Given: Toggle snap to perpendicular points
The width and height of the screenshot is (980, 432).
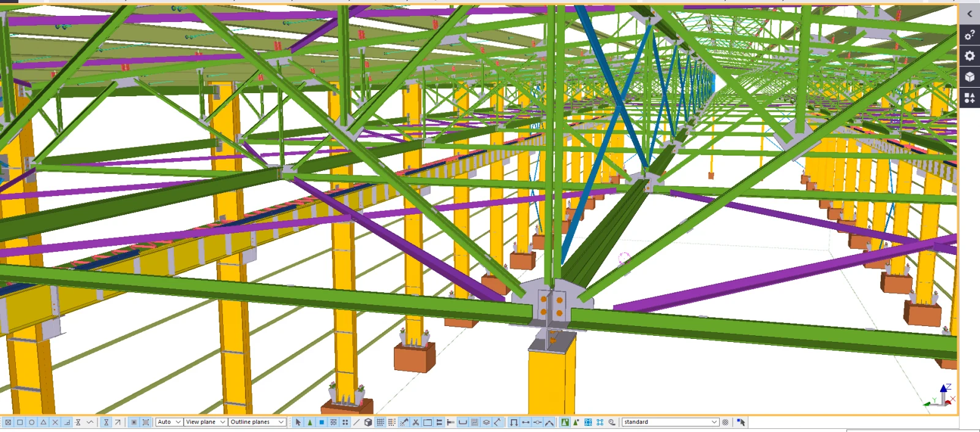Looking at the screenshot, I should click(67, 422).
